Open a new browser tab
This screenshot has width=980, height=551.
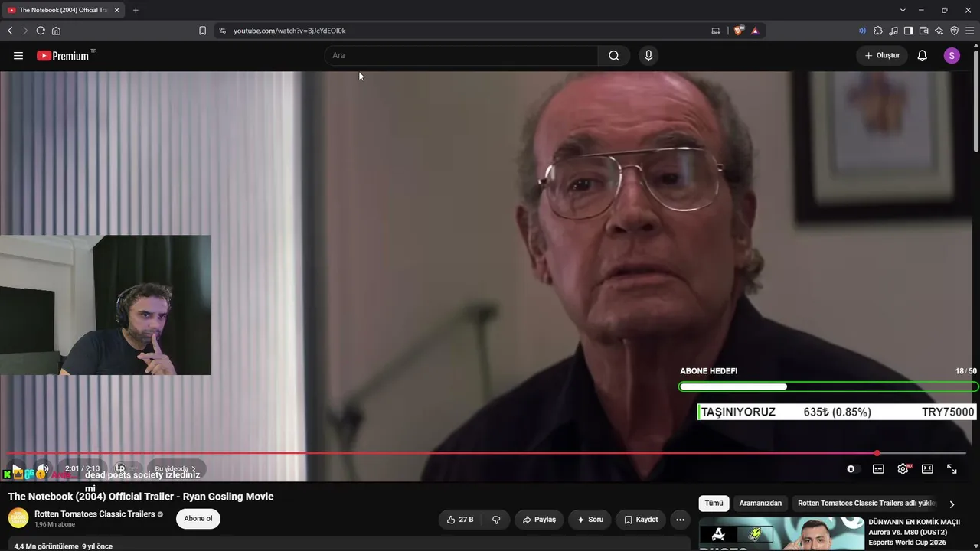click(136, 10)
